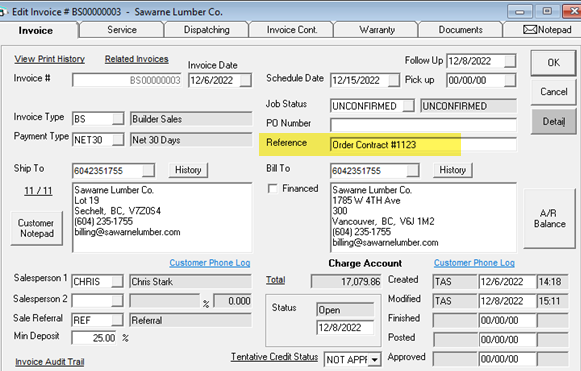Click the 11 / 11 link
The width and height of the screenshot is (581, 371).
(x=38, y=191)
